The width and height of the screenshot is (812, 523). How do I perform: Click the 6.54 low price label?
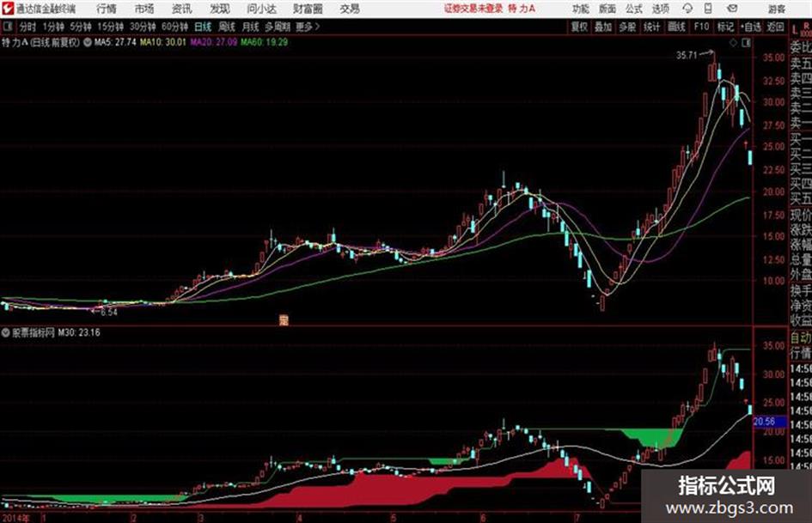tap(109, 313)
